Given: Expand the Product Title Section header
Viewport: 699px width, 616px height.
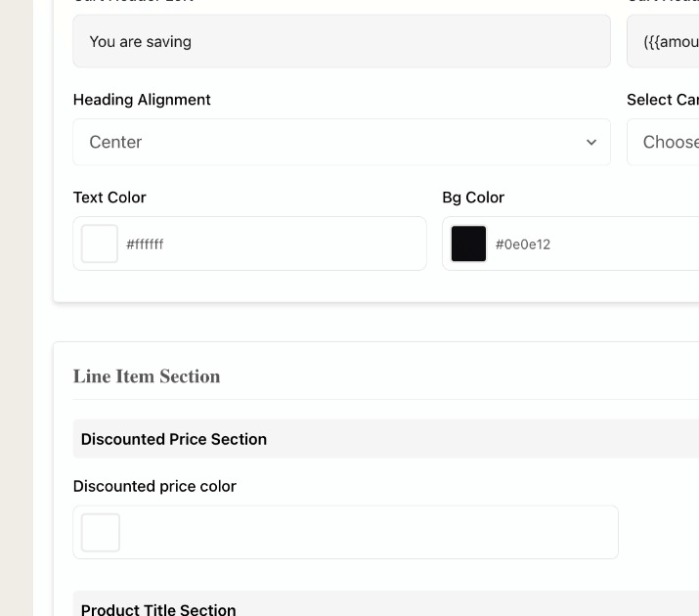Looking at the screenshot, I should coord(385,608).
